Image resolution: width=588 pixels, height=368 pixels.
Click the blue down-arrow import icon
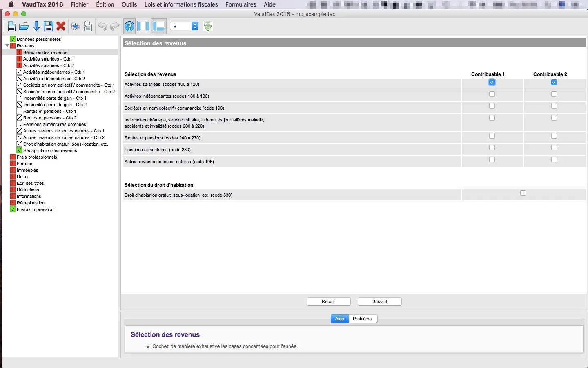(x=36, y=27)
